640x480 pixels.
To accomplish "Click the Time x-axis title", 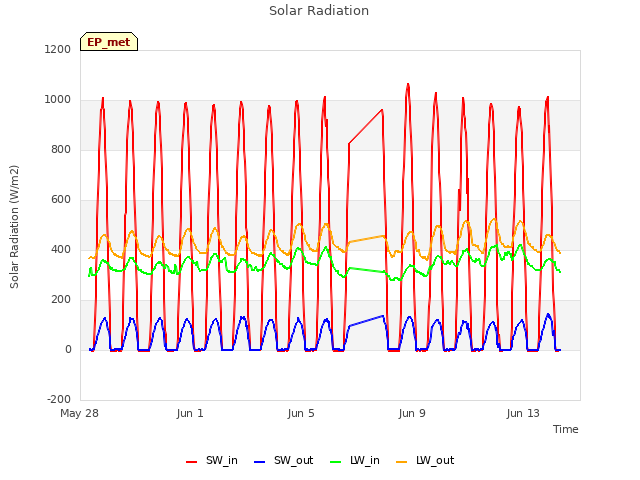I will click(x=566, y=429).
